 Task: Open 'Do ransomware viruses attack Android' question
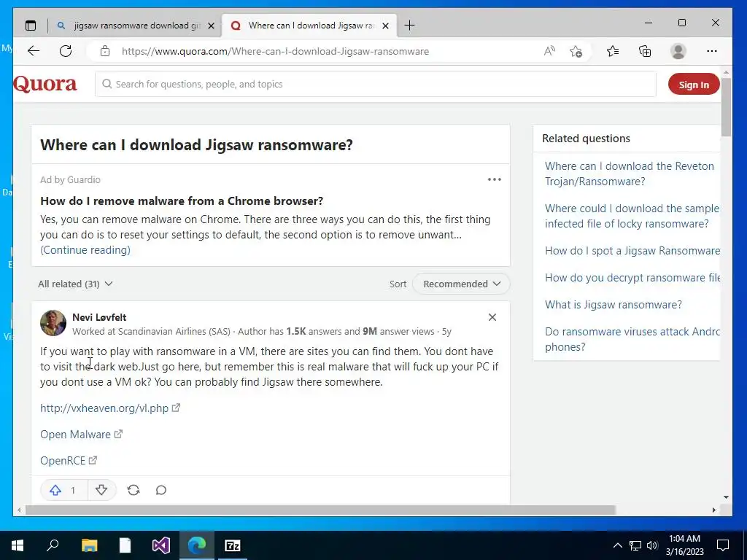[632, 339]
